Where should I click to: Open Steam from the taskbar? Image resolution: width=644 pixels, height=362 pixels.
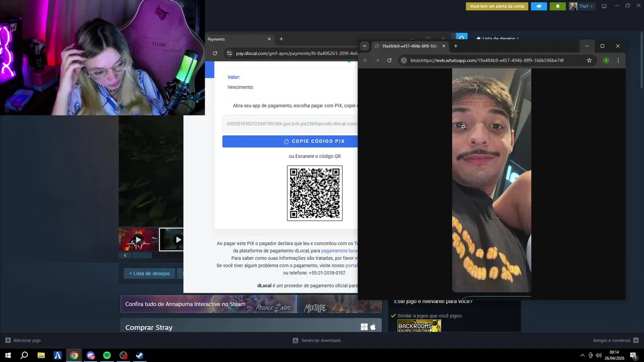(140, 355)
